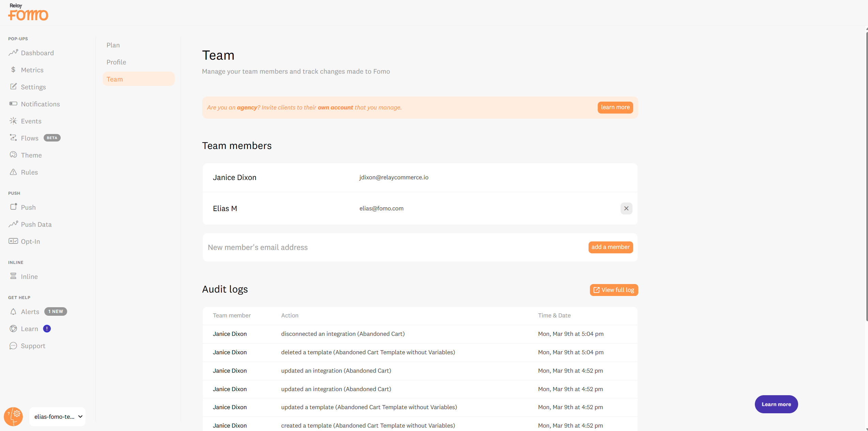Click the Support chat bubble icon
Screen dimensions: 868x431
(13, 346)
